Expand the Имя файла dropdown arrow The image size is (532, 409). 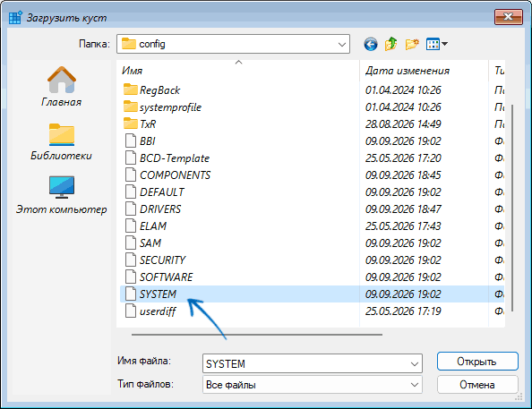click(x=415, y=364)
